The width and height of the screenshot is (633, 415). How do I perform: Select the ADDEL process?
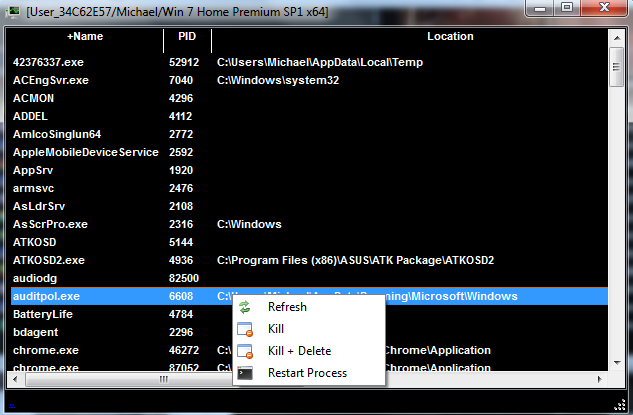[30, 116]
